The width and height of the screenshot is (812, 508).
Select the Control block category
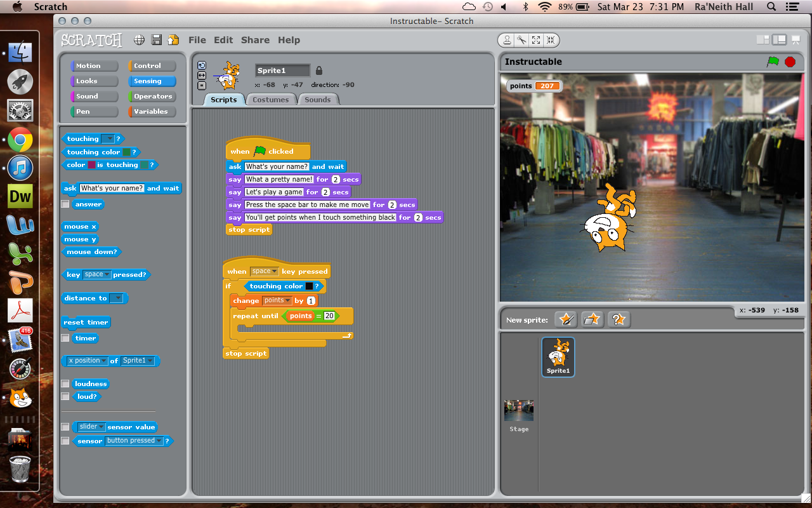click(152, 66)
